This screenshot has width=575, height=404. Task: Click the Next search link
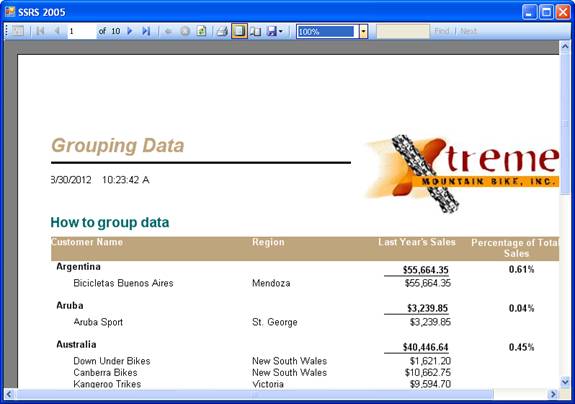(x=468, y=31)
